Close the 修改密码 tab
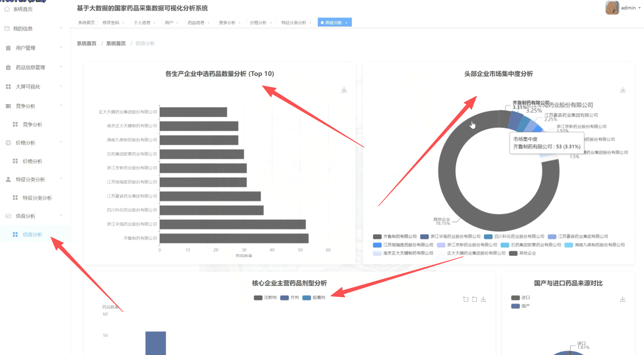The height and width of the screenshot is (355, 644). pyautogui.click(x=123, y=23)
